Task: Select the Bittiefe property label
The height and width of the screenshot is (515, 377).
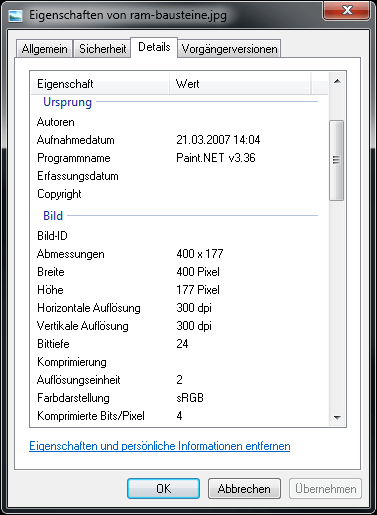Action: click(x=53, y=344)
